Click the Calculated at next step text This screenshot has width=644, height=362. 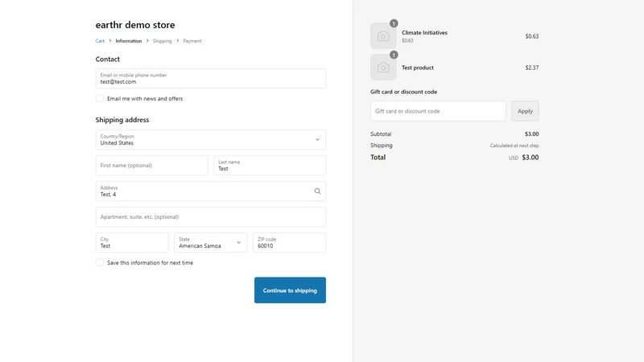coord(514,146)
